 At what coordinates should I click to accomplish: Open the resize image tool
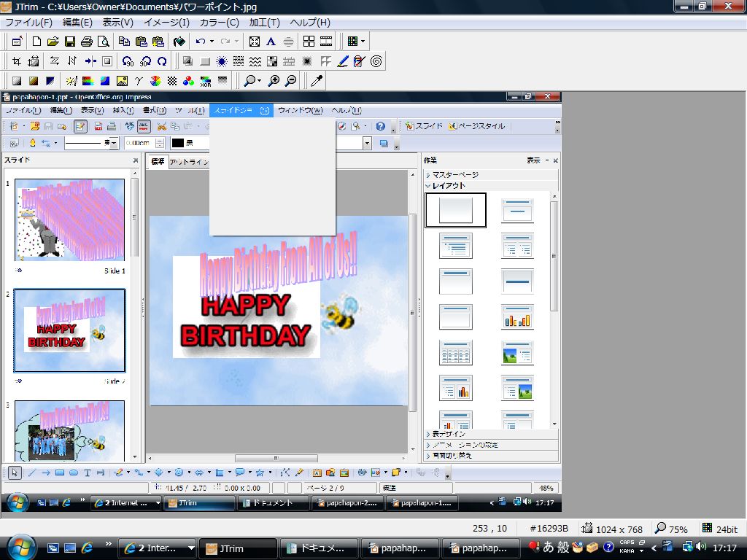[34, 61]
